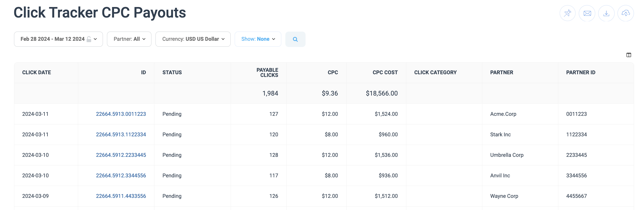This screenshot has width=644, height=210.
Task: Run search with the magnifier button
Action: pyautogui.click(x=295, y=39)
